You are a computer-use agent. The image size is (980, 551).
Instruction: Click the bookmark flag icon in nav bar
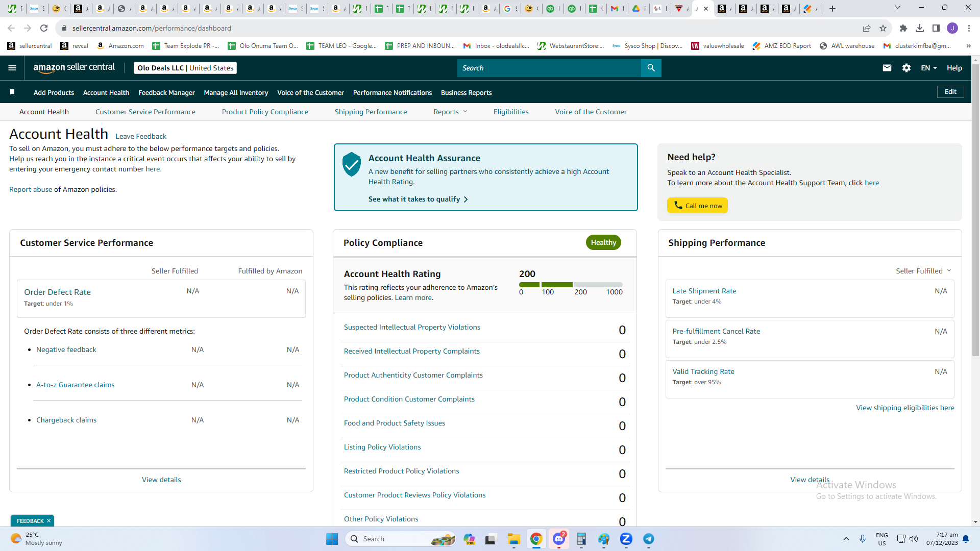[x=12, y=92]
